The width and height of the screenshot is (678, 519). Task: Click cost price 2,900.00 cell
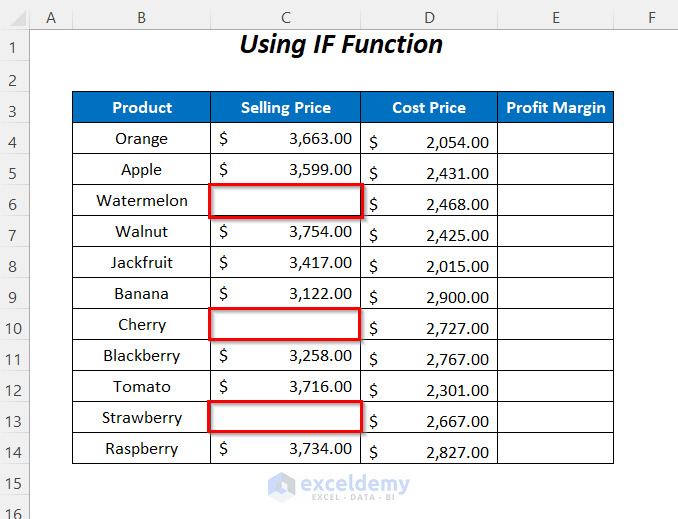[x=429, y=294]
